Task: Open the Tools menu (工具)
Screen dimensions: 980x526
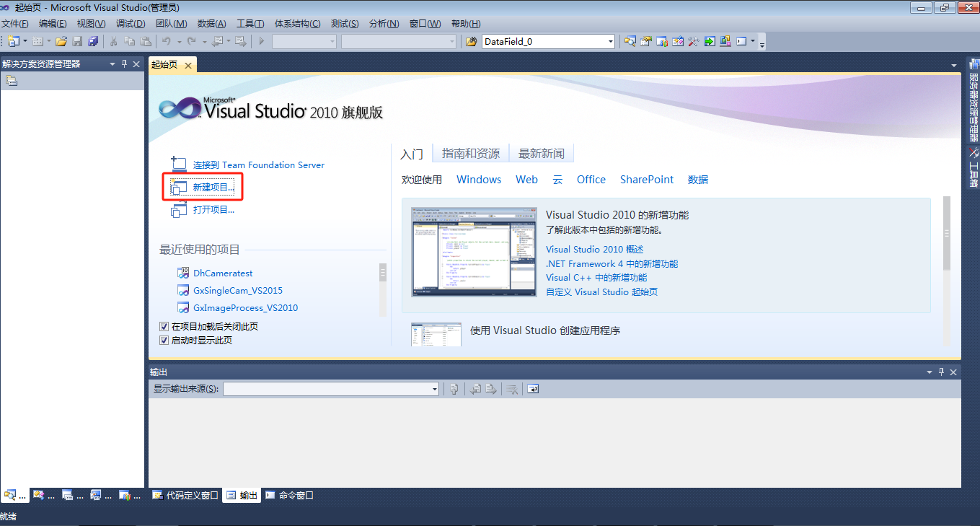Action: (250, 24)
